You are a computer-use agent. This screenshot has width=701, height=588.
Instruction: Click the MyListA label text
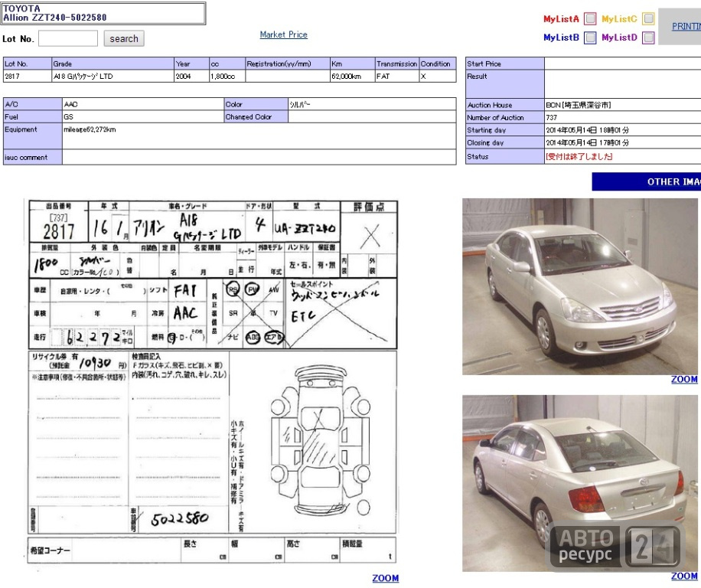(561, 19)
